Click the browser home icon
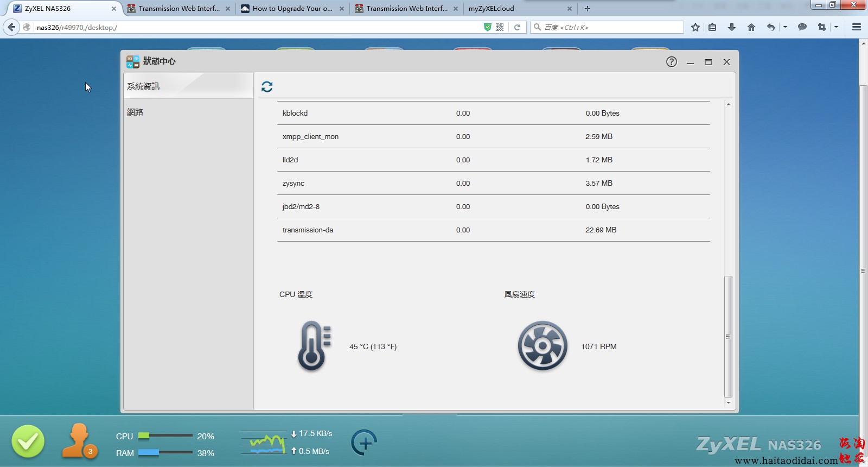The image size is (868, 467). click(751, 27)
